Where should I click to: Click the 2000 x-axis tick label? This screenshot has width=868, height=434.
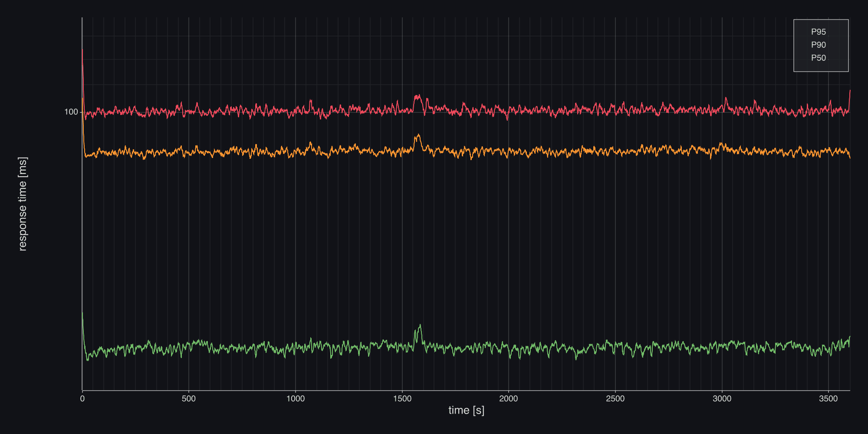click(509, 399)
